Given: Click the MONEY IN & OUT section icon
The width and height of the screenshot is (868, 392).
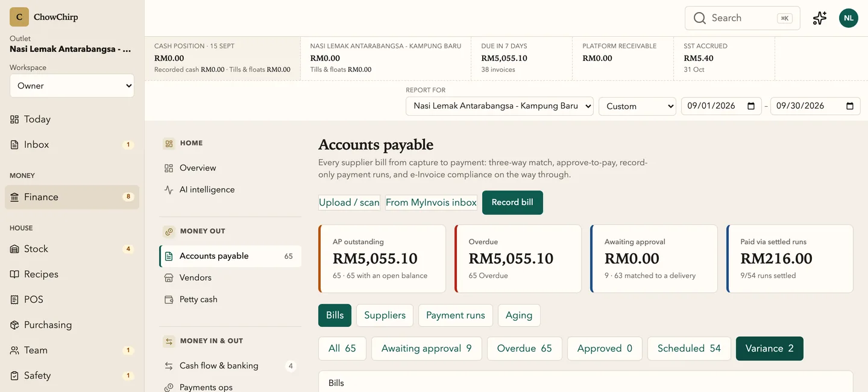Looking at the screenshot, I should [x=169, y=341].
